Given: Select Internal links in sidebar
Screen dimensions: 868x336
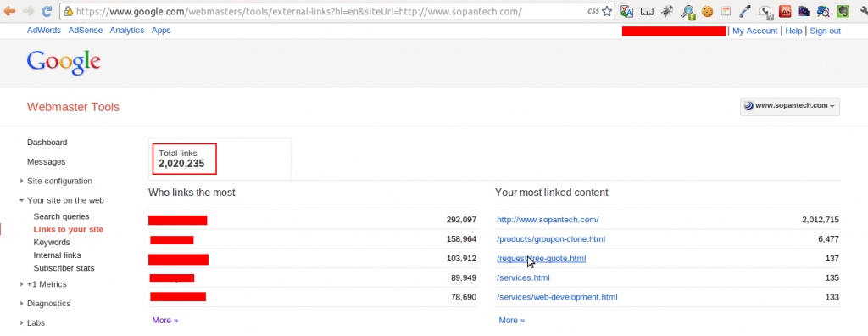Looking at the screenshot, I should point(57,255).
